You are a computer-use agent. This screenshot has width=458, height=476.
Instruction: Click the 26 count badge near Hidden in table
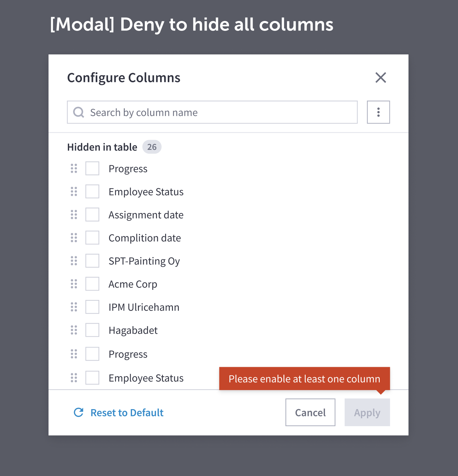pyautogui.click(x=152, y=147)
